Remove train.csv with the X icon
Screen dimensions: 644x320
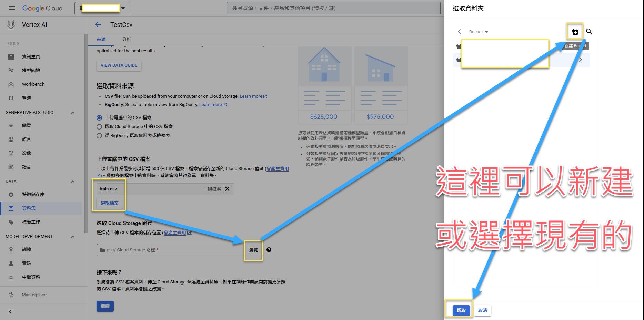[227, 189]
